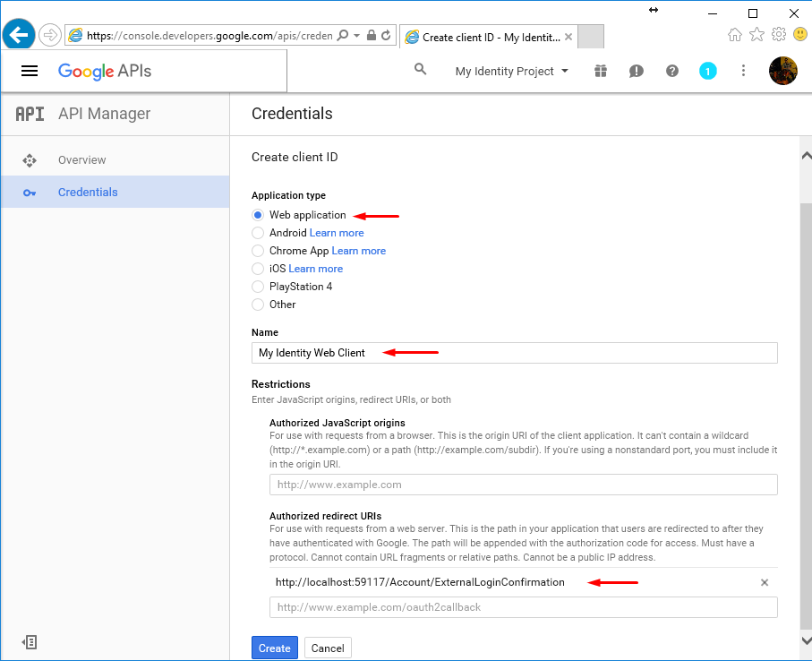Click the Credentials key icon
Viewport: 812px width, 661px height.
click(30, 193)
